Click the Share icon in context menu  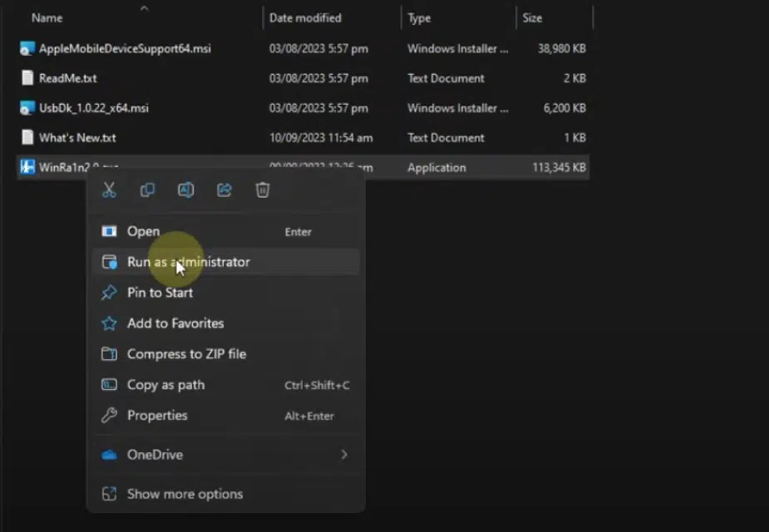224,190
